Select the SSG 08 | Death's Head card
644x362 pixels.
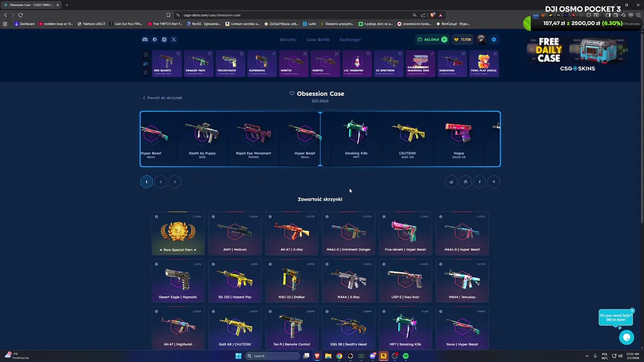point(349,328)
